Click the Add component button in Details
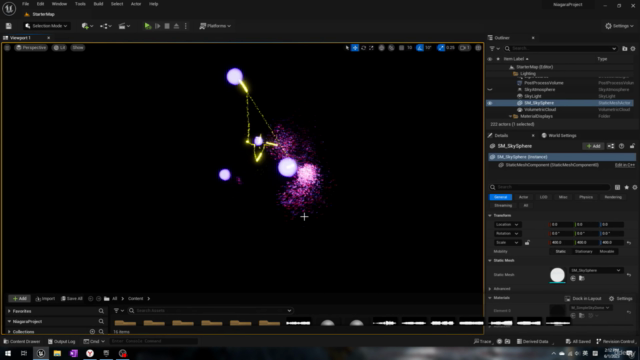640x360 pixels. point(593,146)
